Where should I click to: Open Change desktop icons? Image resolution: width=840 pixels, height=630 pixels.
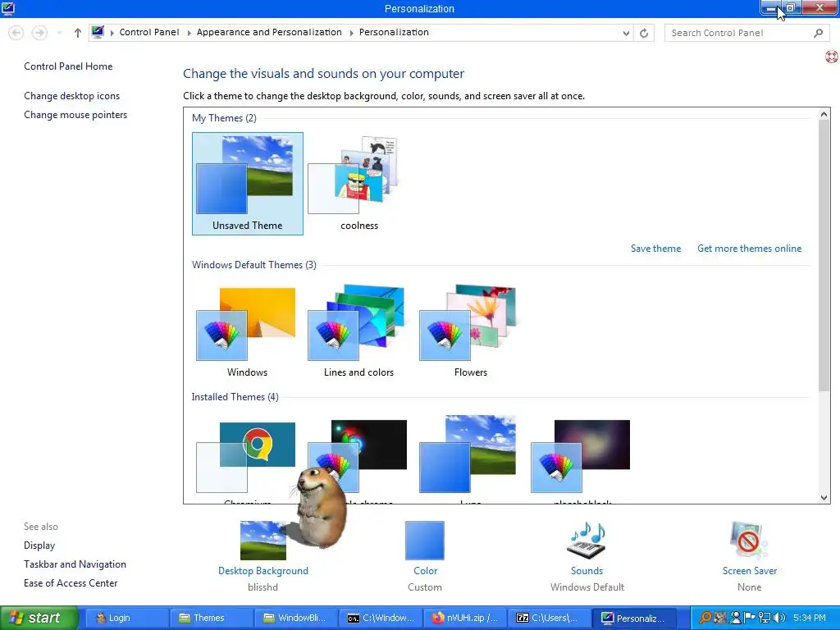[72, 96]
